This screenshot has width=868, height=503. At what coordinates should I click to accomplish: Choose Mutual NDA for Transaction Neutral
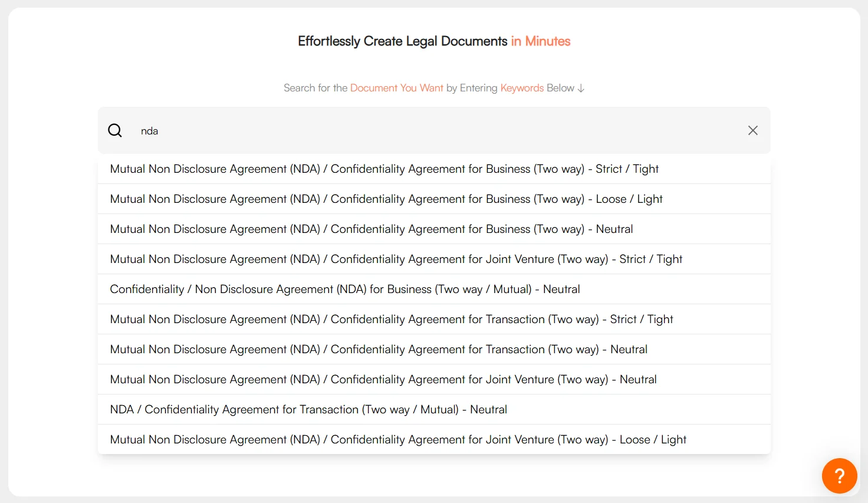[379, 350]
